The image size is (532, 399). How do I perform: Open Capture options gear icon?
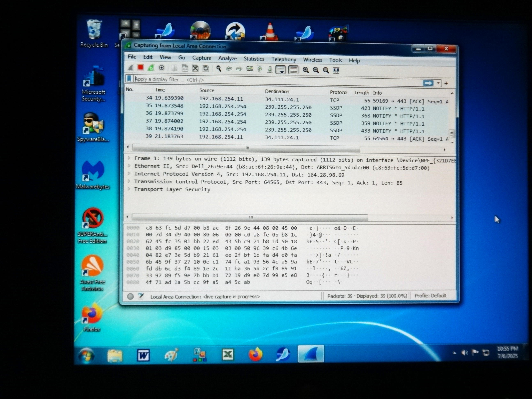[x=161, y=68]
